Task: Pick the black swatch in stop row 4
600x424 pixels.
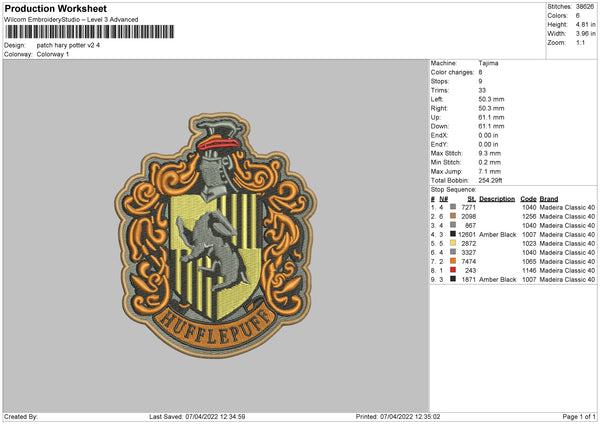Action: click(453, 234)
